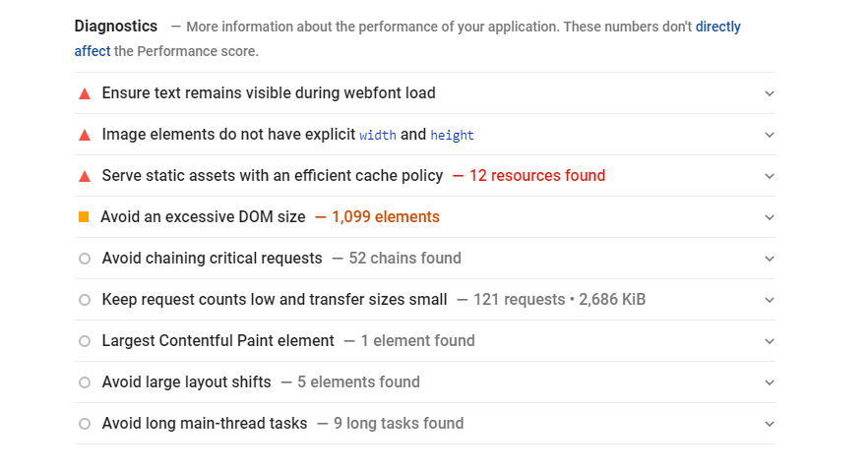Screen dimensions: 868x468
Task: Expand long main-thread tasks chevron
Action: tap(770, 424)
